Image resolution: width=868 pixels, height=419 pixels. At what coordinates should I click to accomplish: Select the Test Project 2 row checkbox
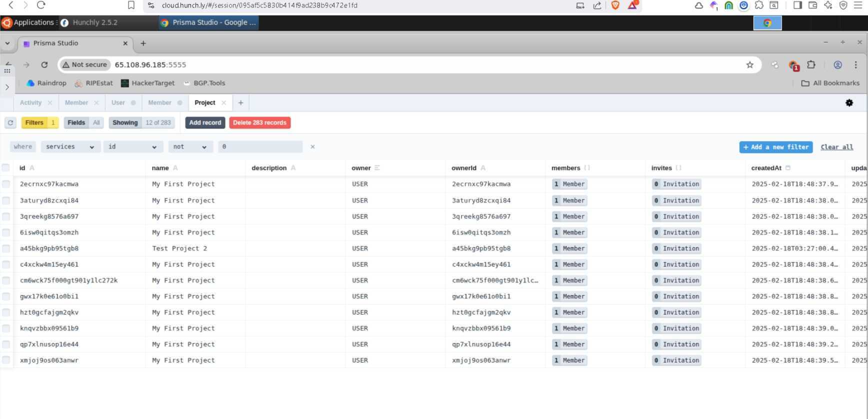point(6,248)
